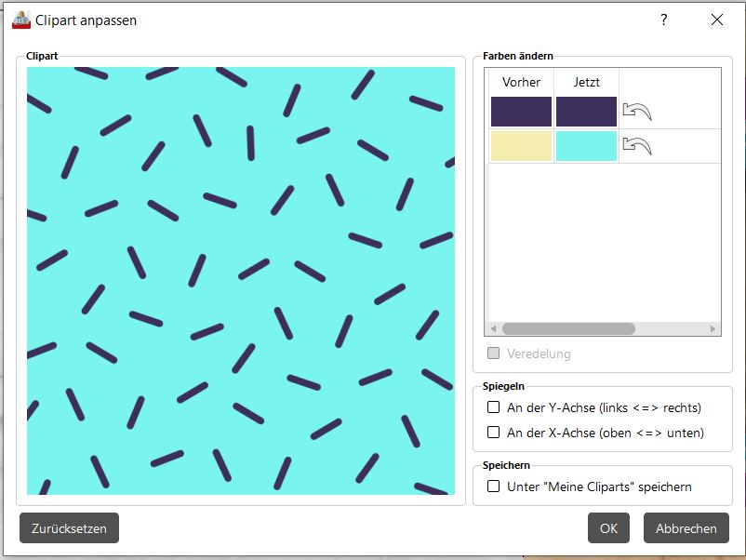Enable mirroring on the Y-Achse
The height and width of the screenshot is (560, 746).
pyautogui.click(x=494, y=407)
